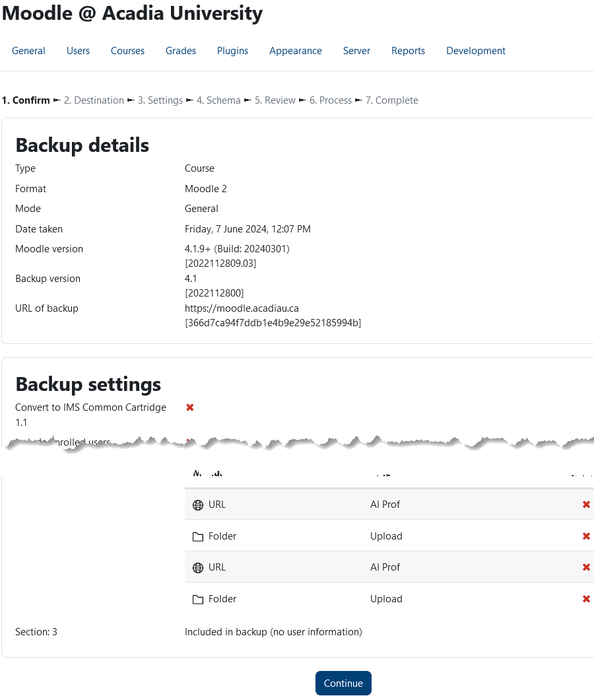The width and height of the screenshot is (594, 700).
Task: Click the folder icon in the last Folder row
Action: [197, 600]
